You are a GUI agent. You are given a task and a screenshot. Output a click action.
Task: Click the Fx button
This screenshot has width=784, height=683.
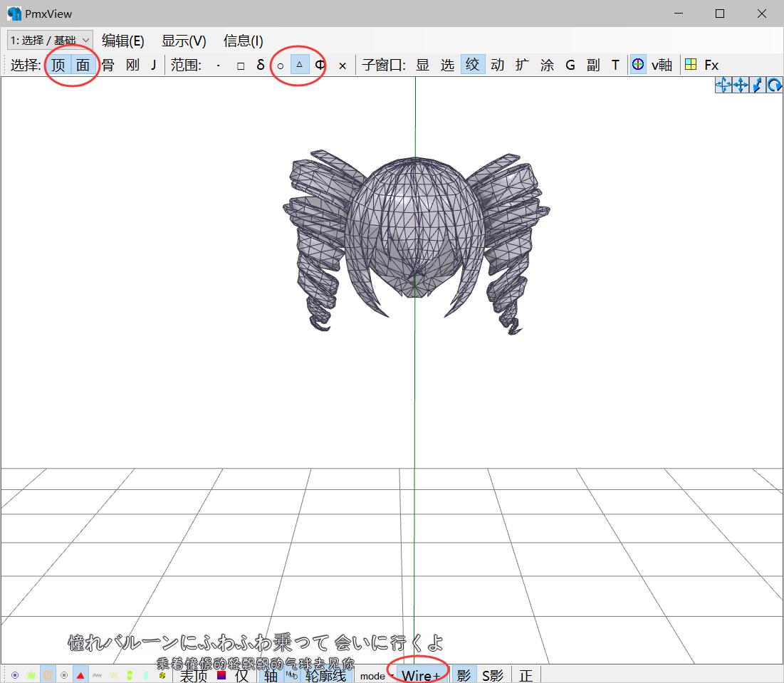click(711, 65)
